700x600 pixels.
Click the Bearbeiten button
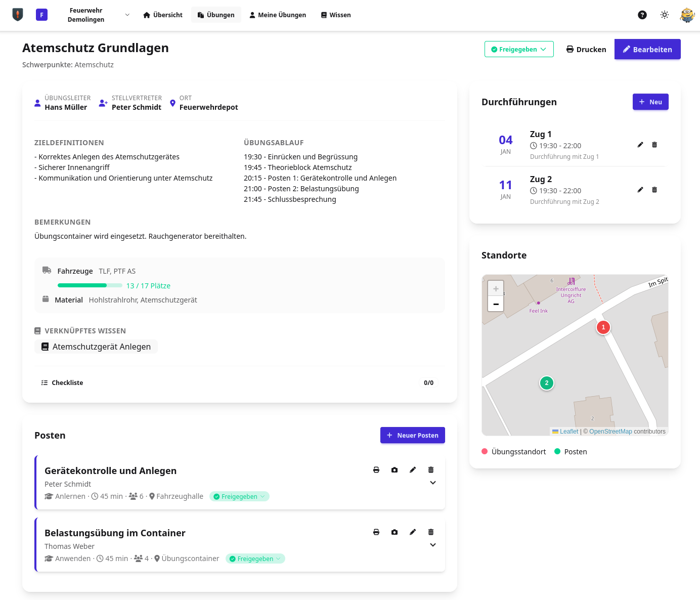[x=647, y=50]
